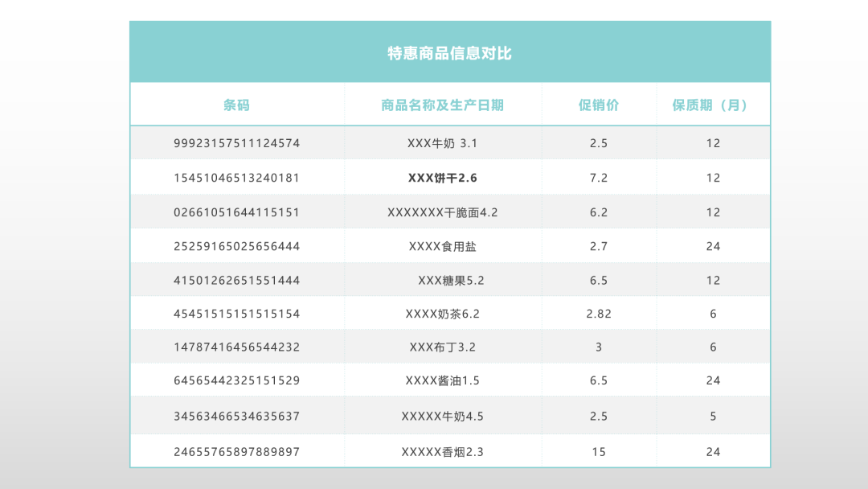Viewport: 868px width, 489px height.
Task: Click the bold XXX饼干2.6 cell
Action: tap(442, 178)
